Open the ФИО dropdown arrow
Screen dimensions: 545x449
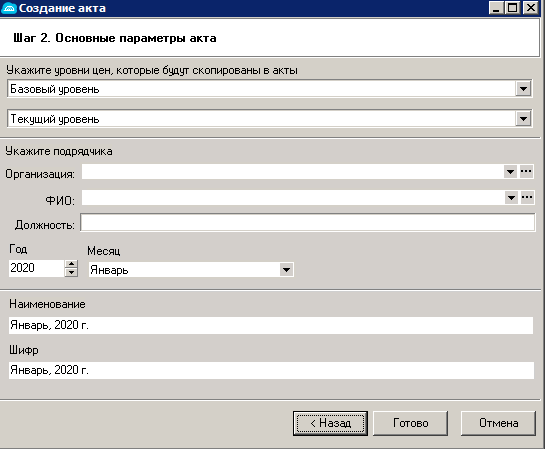tap(511, 198)
